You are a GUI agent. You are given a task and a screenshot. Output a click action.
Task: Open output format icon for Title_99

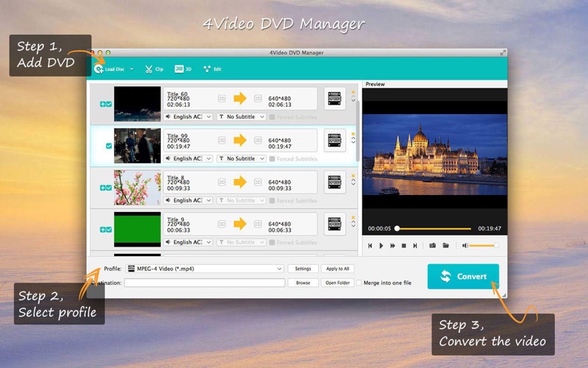coord(334,141)
